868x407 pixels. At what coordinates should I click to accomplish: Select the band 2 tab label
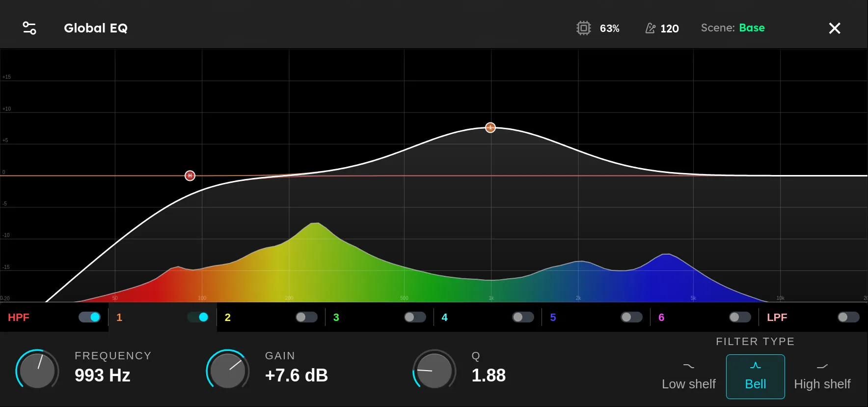228,318
